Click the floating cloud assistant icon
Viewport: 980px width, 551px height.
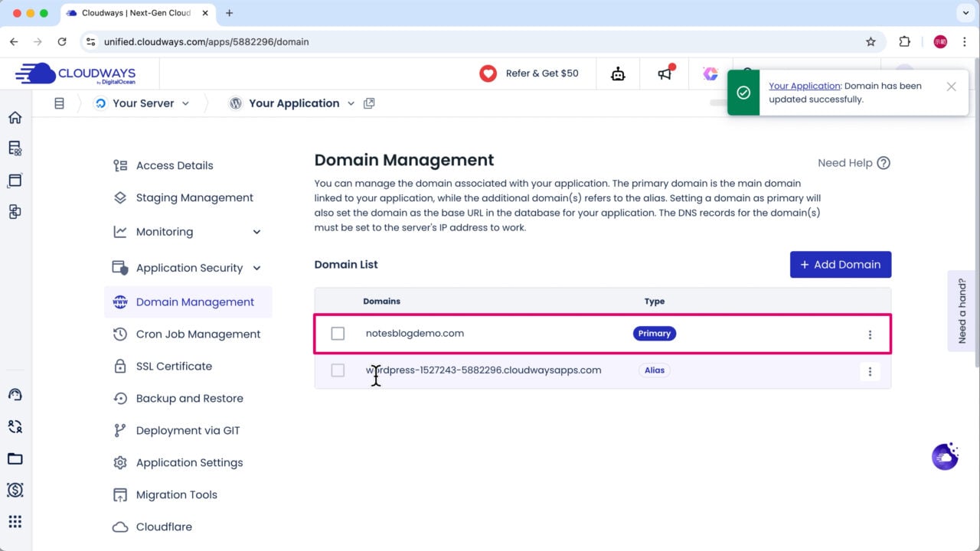pyautogui.click(x=945, y=456)
